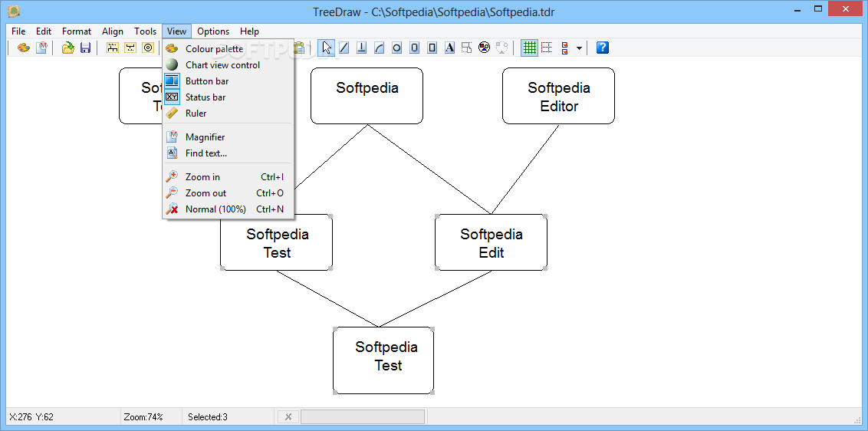
Task: Select the text tool letter A
Action: [449, 48]
